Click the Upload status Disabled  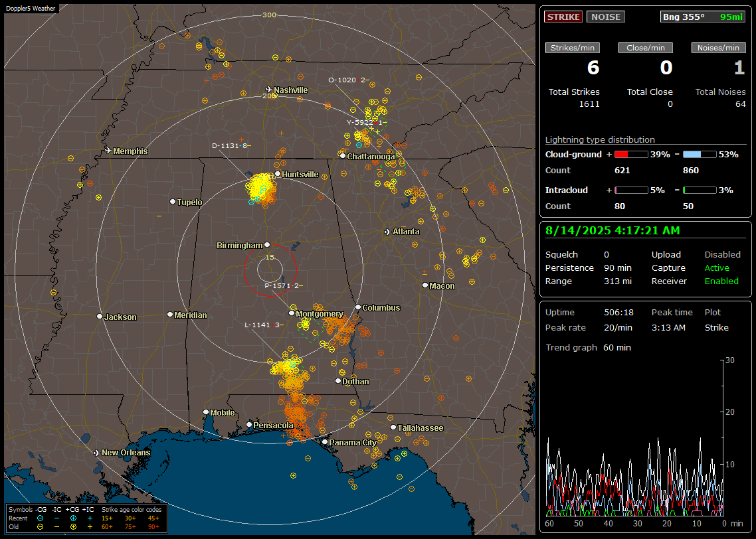722,254
